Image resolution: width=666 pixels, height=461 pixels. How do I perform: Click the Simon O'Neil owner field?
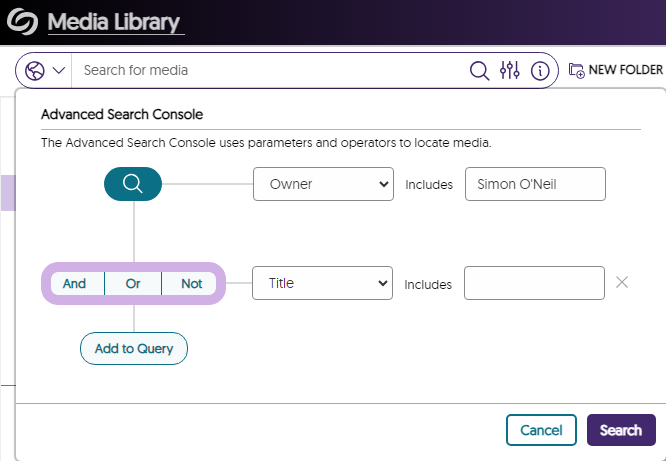(535, 184)
